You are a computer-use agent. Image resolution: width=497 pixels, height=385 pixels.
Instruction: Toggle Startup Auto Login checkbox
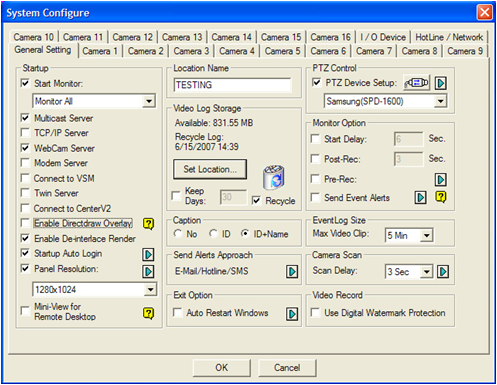click(25, 253)
